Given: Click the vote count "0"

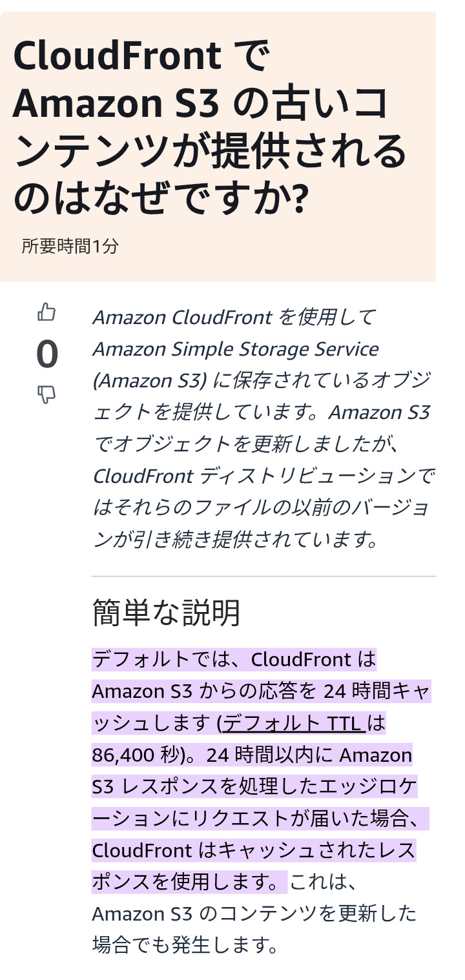Looking at the screenshot, I should (x=46, y=354).
